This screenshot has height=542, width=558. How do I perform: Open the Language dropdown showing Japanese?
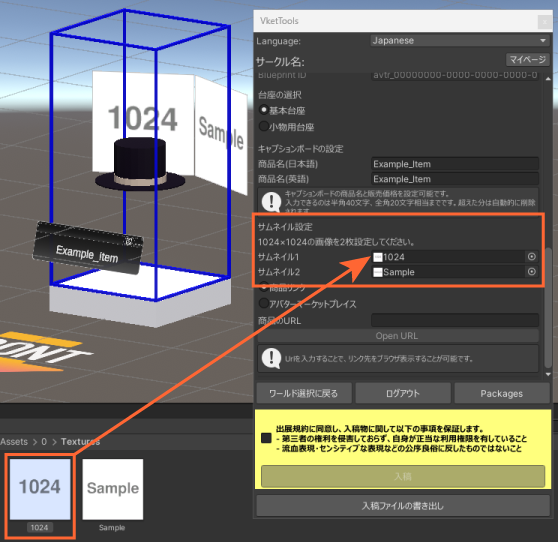(459, 41)
